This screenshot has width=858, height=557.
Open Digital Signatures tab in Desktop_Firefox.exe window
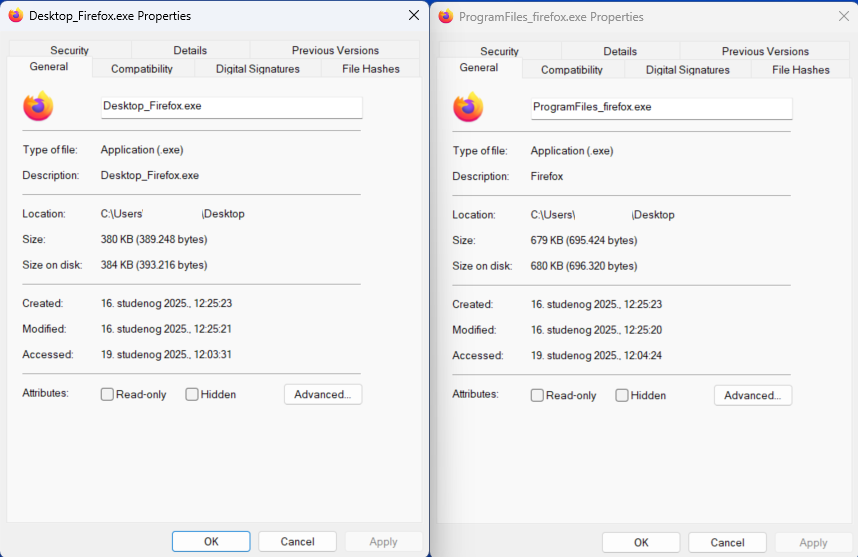tap(258, 69)
